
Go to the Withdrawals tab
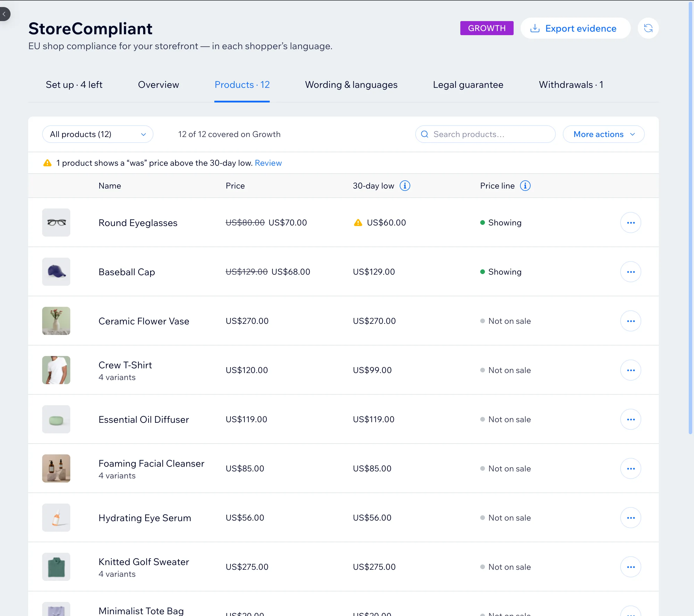(571, 85)
